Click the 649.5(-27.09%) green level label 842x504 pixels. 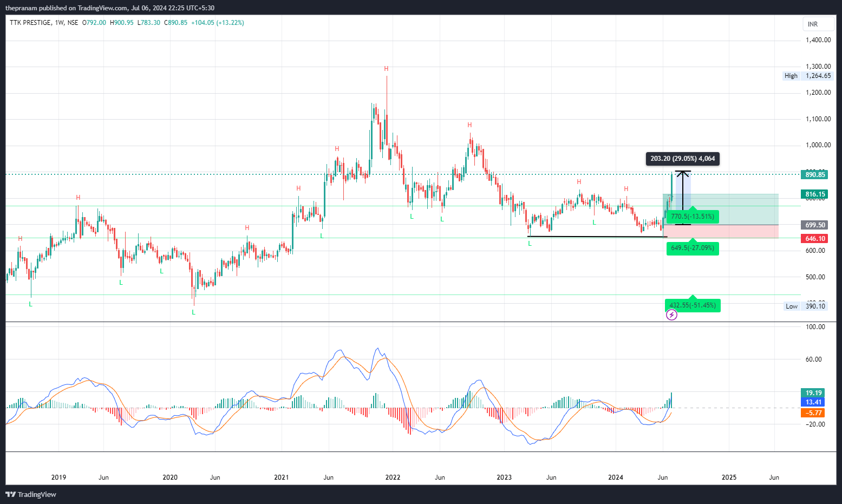pyautogui.click(x=693, y=248)
